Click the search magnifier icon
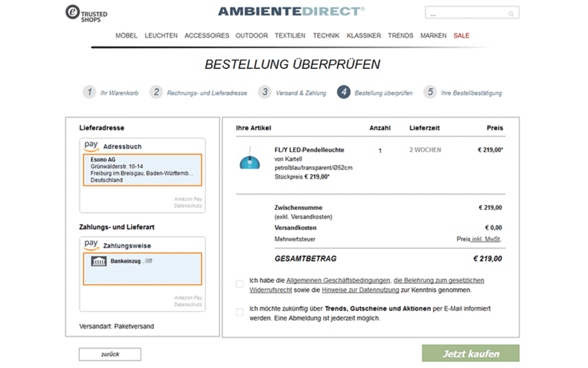Viewport: 588px width, 368px height. (x=511, y=14)
